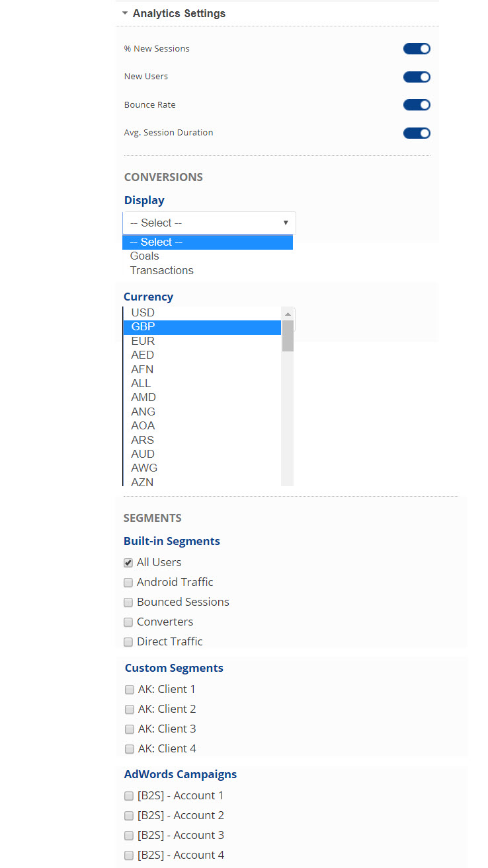
Task: Open the Display dropdown
Action: (x=209, y=223)
